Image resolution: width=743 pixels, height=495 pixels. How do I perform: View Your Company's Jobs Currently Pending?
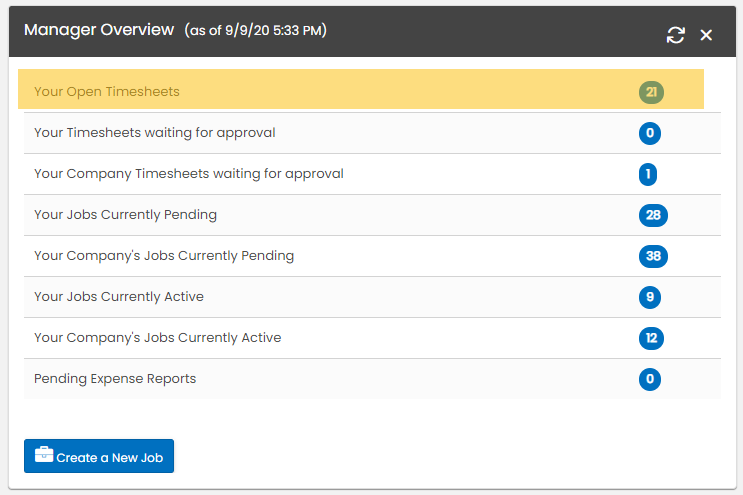point(164,256)
